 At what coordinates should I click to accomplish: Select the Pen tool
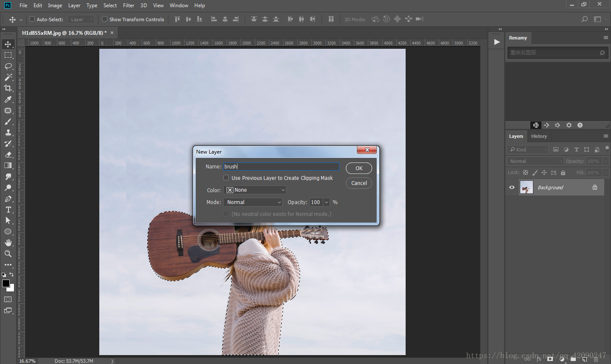(8, 199)
